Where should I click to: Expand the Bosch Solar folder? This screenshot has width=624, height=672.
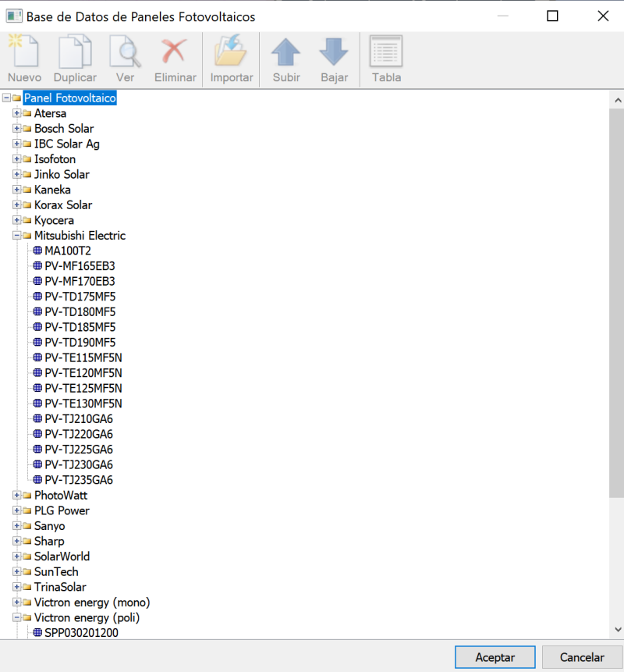pyautogui.click(x=16, y=129)
